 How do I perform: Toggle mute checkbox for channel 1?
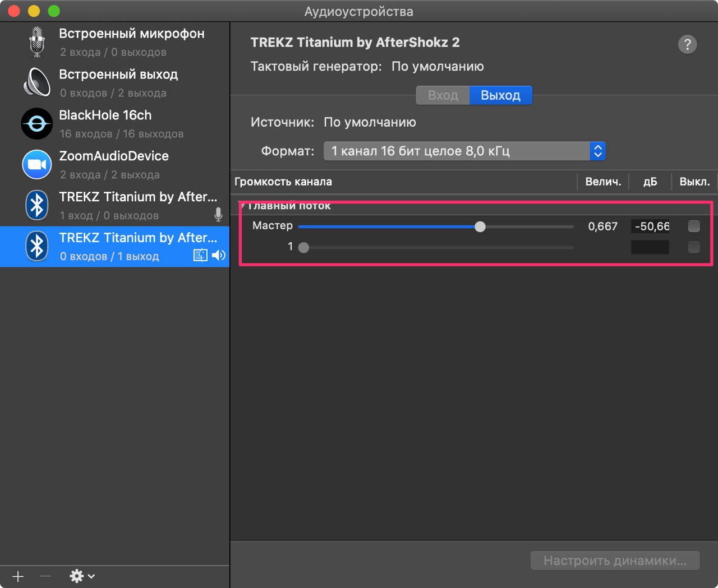pyautogui.click(x=694, y=247)
